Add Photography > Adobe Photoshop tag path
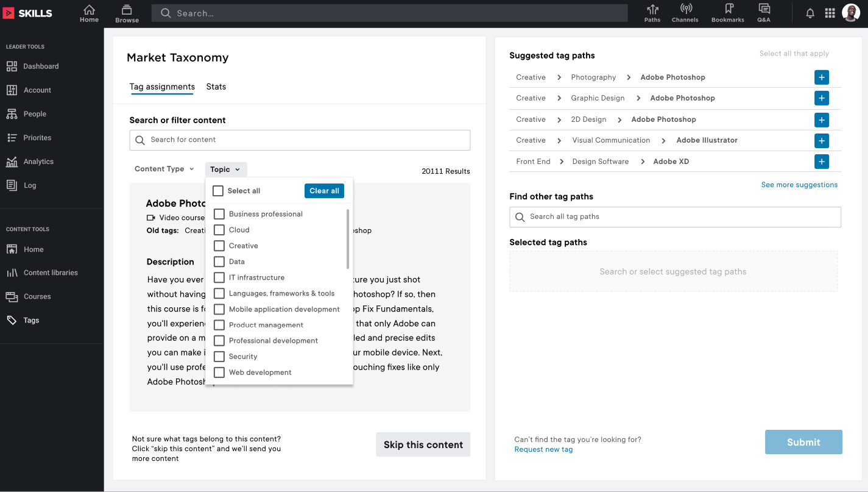The image size is (868, 492). [x=821, y=77]
